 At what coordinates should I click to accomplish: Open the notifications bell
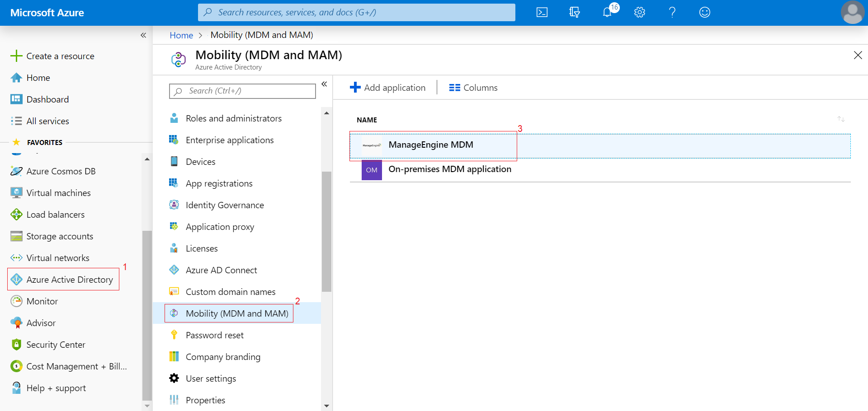607,12
